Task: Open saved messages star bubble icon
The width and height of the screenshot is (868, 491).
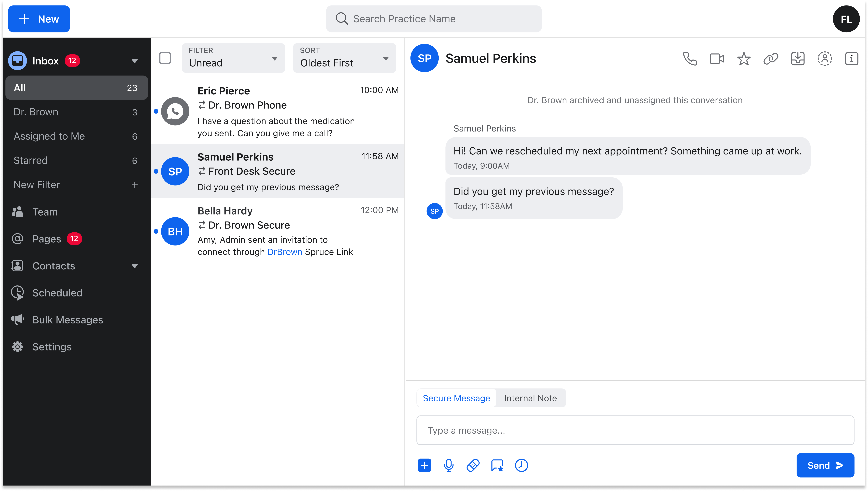Action: tap(497, 465)
